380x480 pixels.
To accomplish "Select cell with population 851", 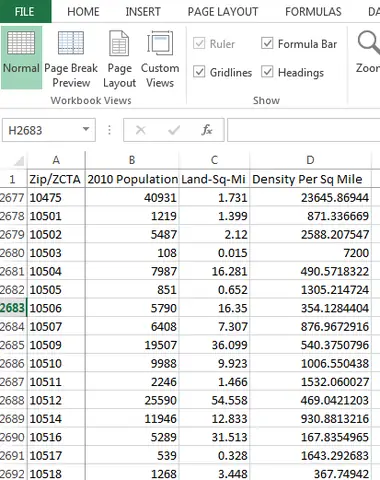I will (x=132, y=290).
